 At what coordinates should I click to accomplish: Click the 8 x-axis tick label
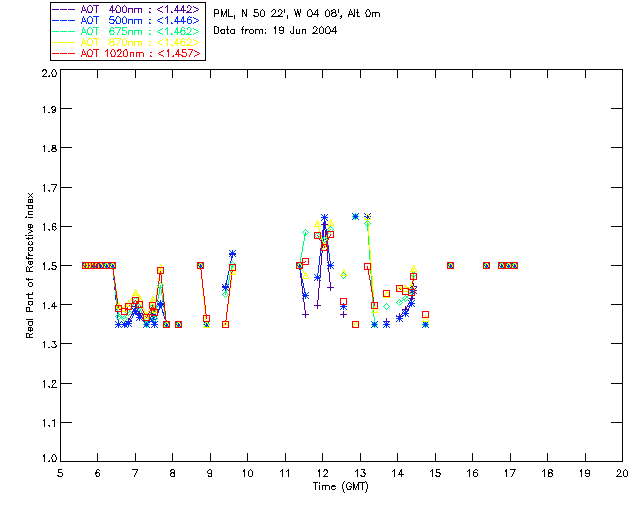coord(173,473)
